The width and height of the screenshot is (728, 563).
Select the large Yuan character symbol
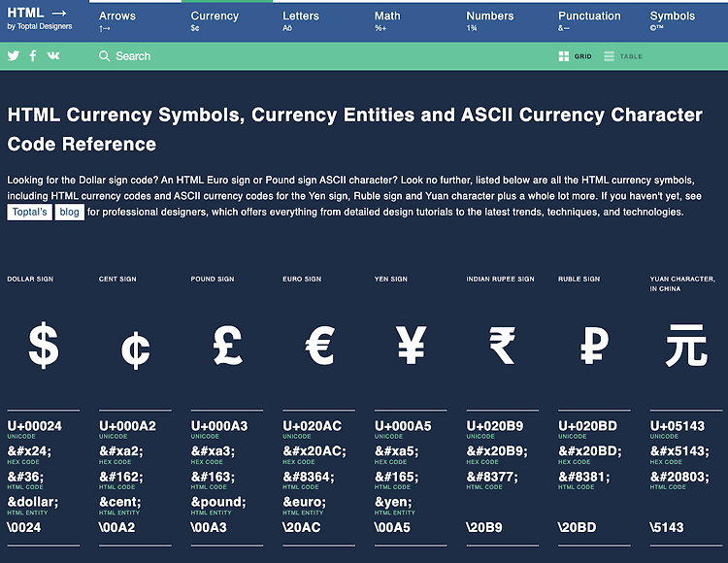(x=686, y=346)
